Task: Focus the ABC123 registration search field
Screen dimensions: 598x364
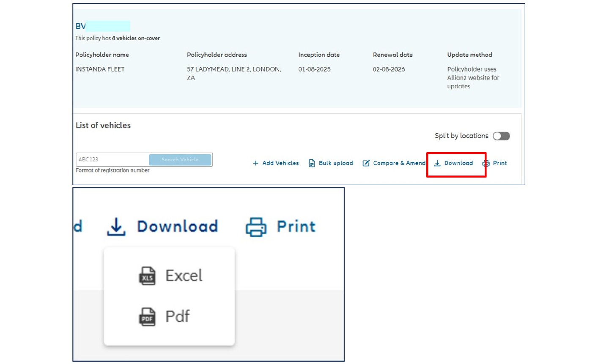Action: click(112, 159)
